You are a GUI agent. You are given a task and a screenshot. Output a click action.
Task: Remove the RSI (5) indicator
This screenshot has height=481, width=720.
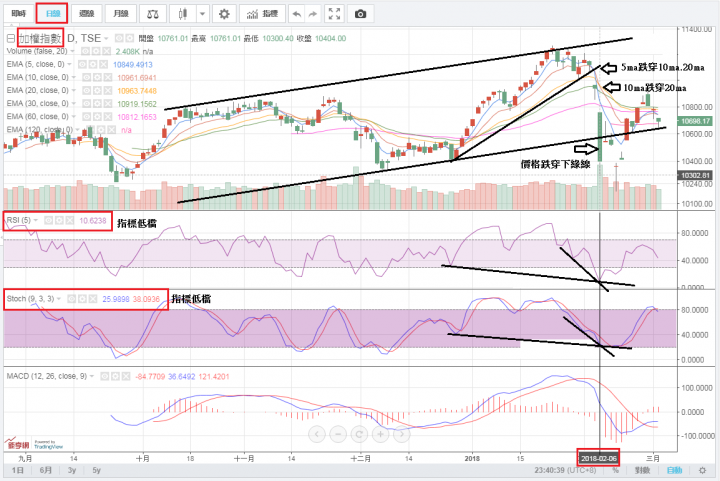pyautogui.click(x=69, y=221)
